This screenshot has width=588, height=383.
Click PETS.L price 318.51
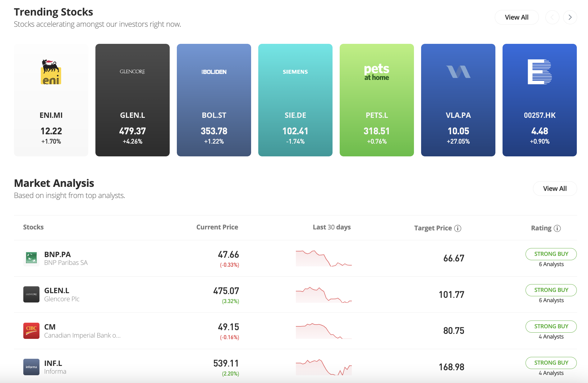pos(377,131)
